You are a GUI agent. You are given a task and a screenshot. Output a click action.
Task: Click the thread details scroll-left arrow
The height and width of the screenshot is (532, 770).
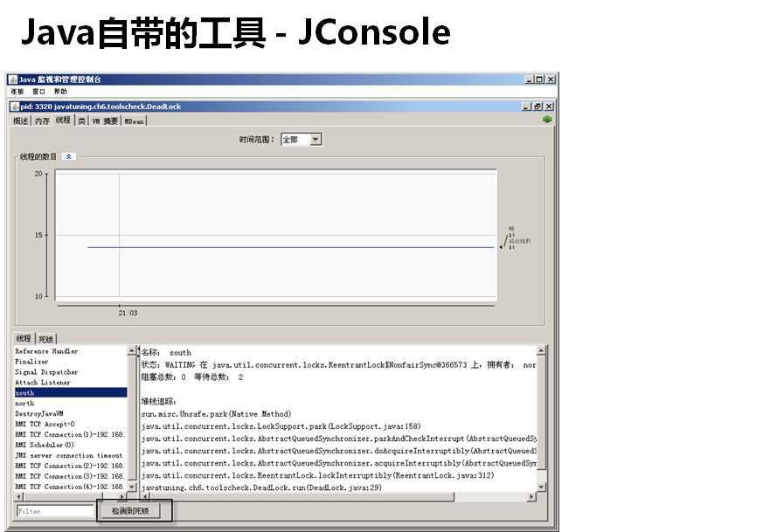[x=145, y=497]
